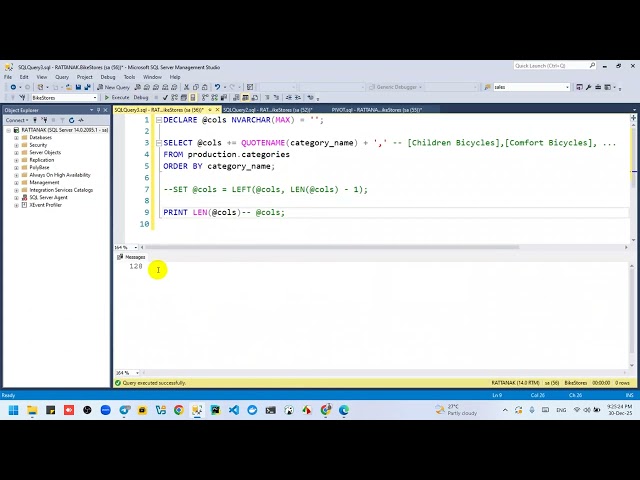
Task: Open Visual Studio Code from taskbar
Action: click(x=234, y=410)
